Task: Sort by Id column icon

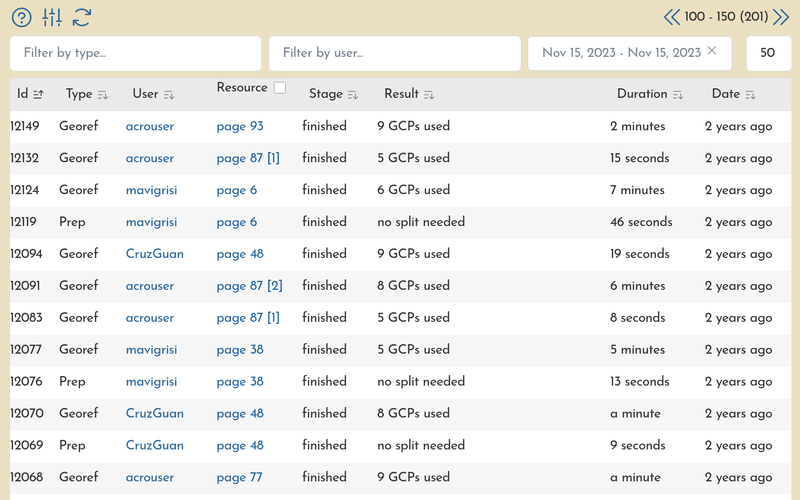Action: (x=38, y=95)
